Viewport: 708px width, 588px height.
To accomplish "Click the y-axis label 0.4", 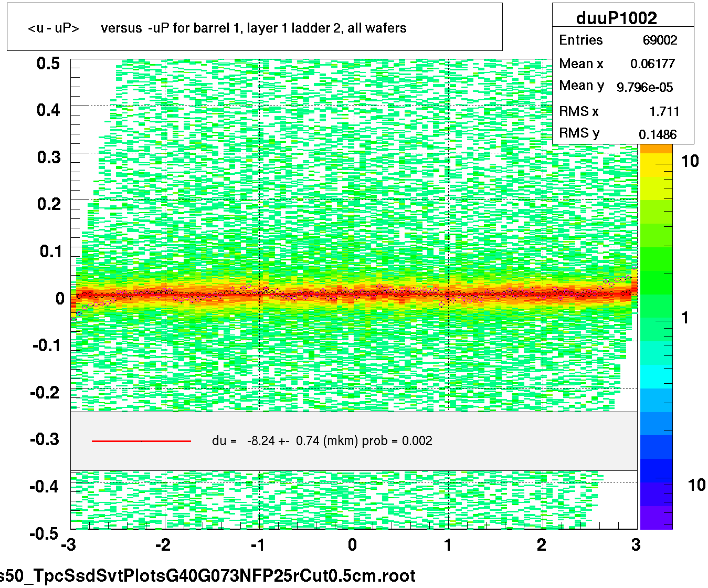I will 48,110.
